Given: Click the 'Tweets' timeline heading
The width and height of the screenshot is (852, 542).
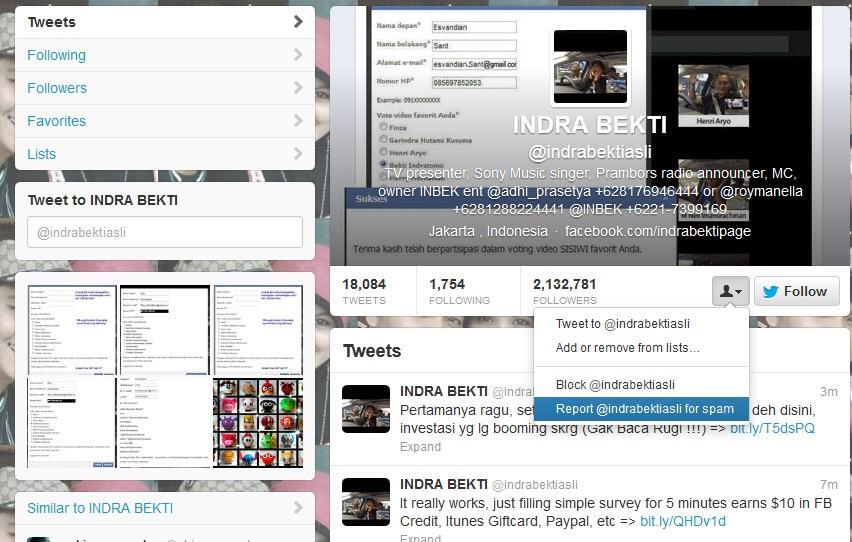Looking at the screenshot, I should point(372,351).
